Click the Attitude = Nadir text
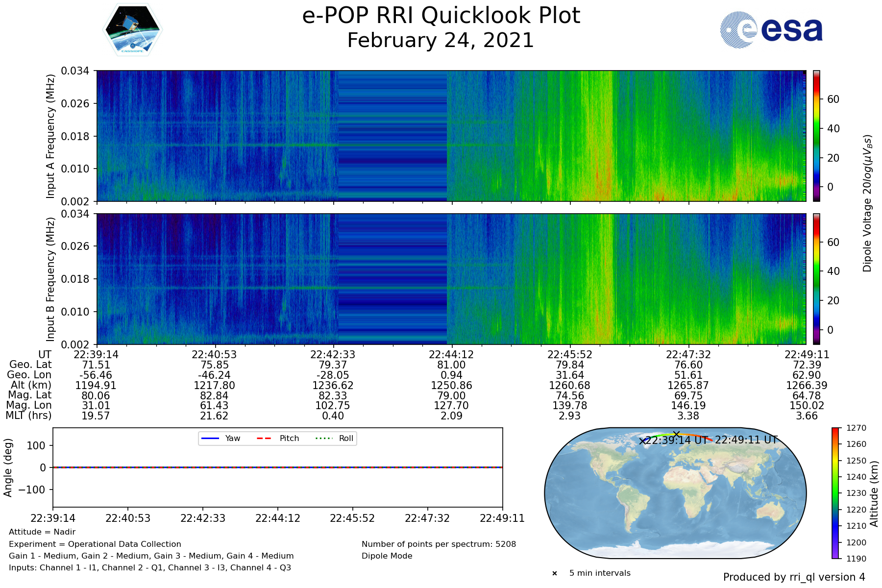 42,532
